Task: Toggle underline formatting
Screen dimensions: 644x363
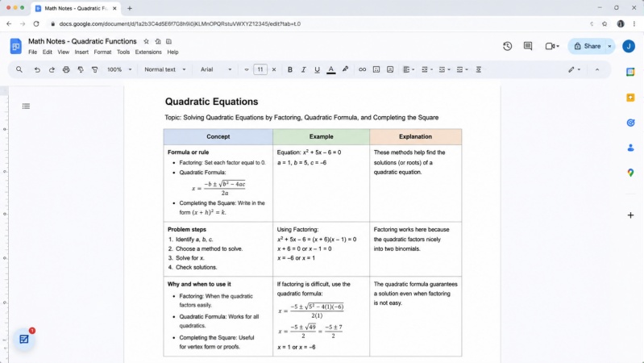Action: click(317, 69)
